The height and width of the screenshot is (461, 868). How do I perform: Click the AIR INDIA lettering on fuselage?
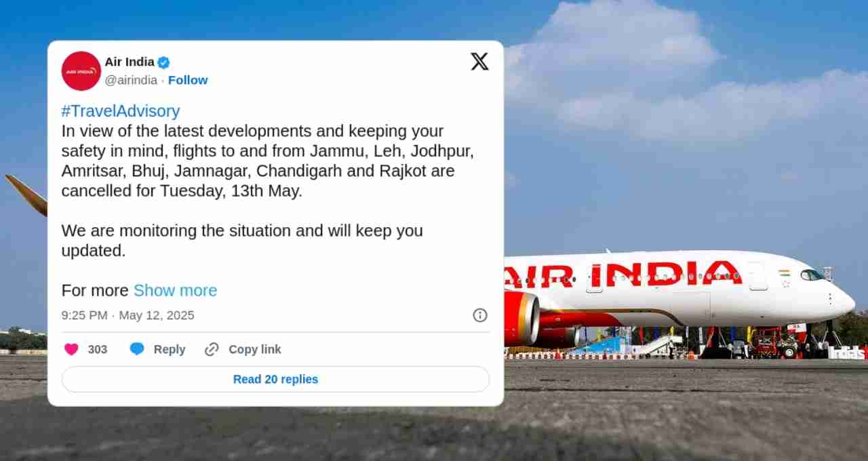coord(623,273)
